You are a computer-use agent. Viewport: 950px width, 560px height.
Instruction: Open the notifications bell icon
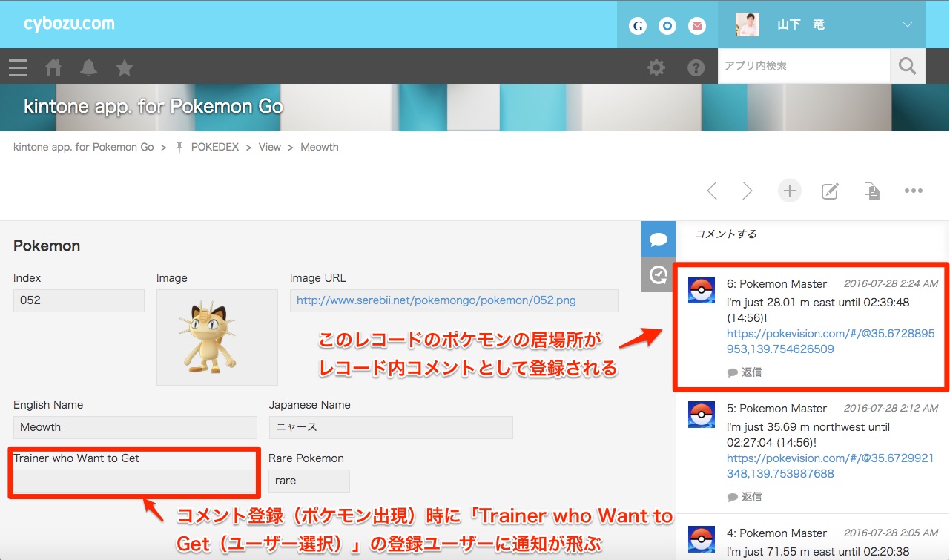click(89, 68)
